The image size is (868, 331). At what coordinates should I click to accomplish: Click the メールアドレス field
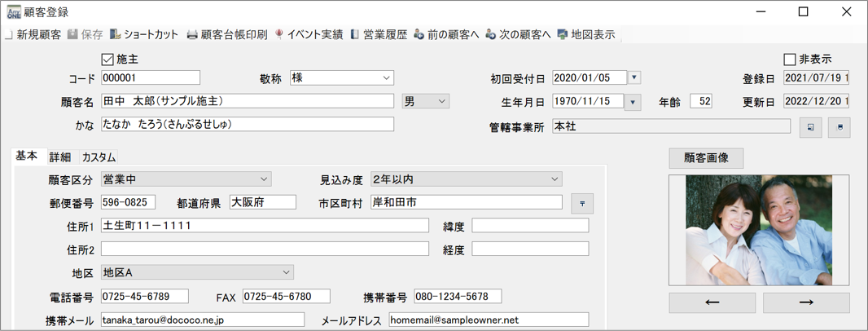(x=489, y=320)
